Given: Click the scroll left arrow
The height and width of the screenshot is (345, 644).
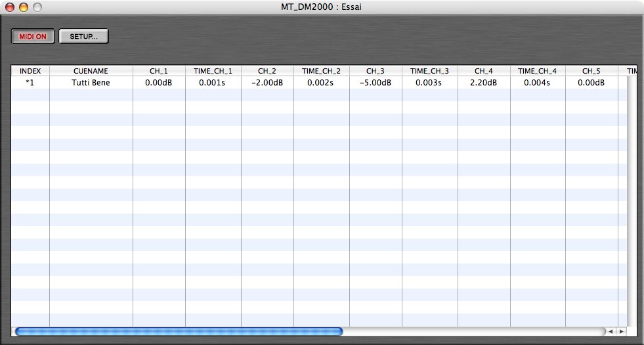Looking at the screenshot, I should 611,331.
